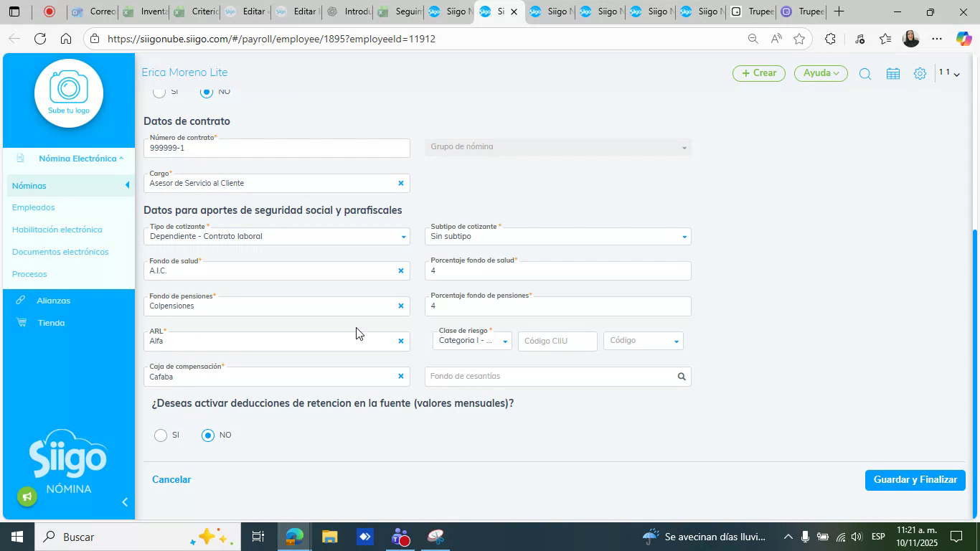The width and height of the screenshot is (980, 551).
Task: Open Alianzas in the sidebar
Action: point(53,301)
